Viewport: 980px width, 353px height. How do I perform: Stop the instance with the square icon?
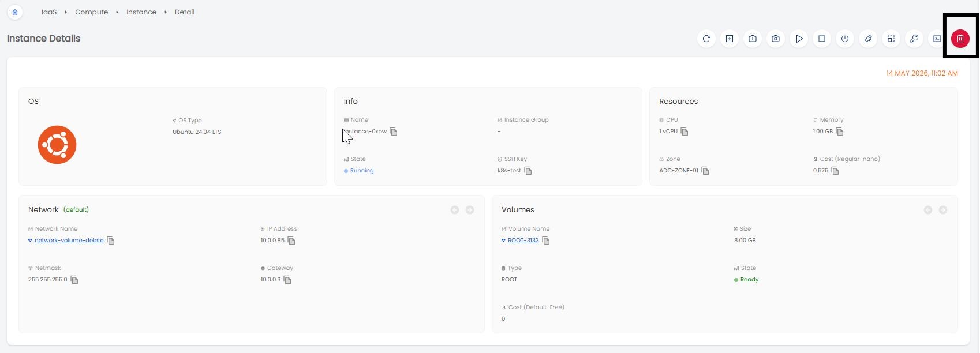click(x=822, y=39)
